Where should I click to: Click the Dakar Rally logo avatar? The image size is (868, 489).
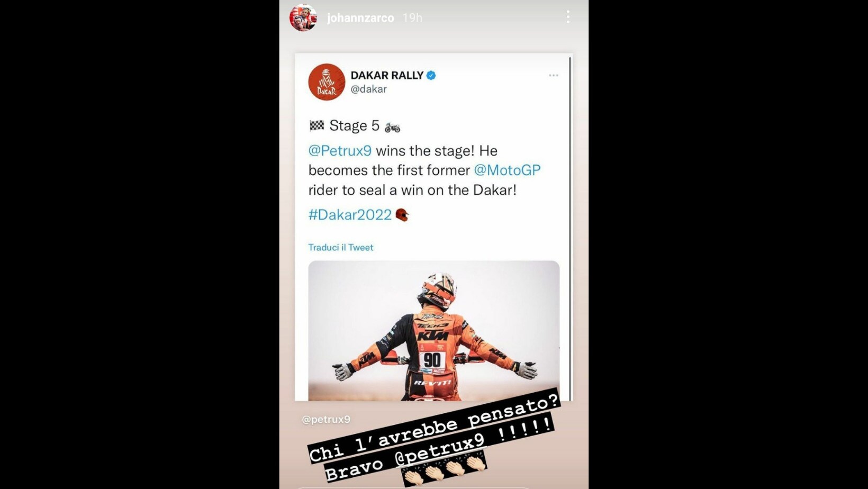click(x=327, y=82)
